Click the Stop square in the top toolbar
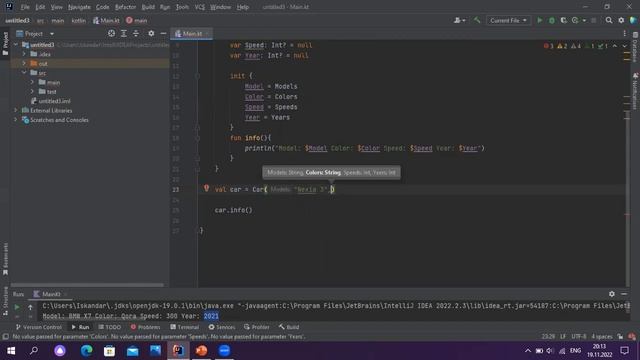 click(x=593, y=20)
